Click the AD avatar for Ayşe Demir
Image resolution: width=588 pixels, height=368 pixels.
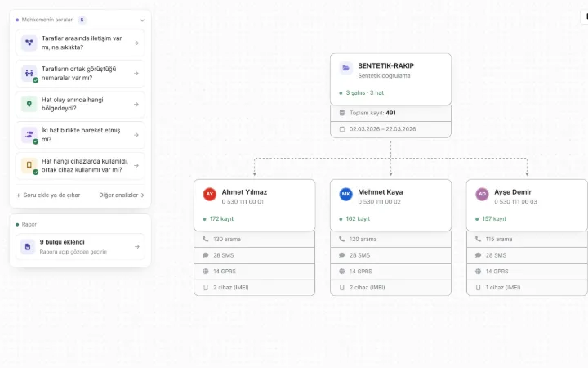tap(482, 194)
